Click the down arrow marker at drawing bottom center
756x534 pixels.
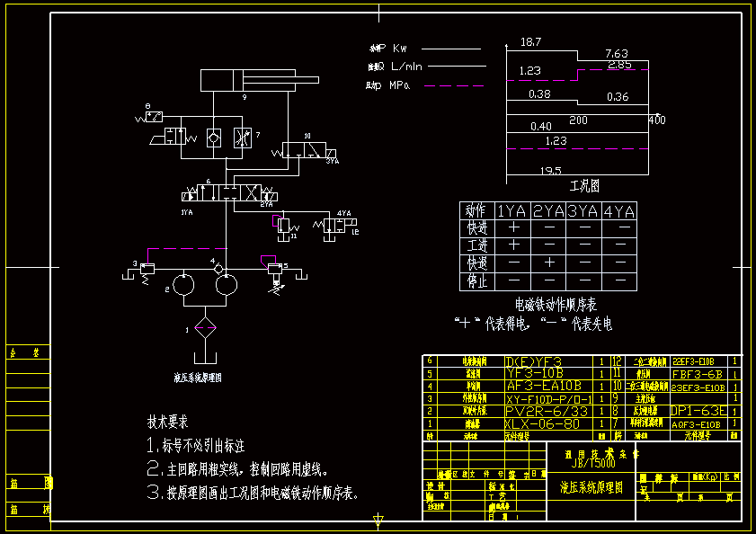pos(378,520)
